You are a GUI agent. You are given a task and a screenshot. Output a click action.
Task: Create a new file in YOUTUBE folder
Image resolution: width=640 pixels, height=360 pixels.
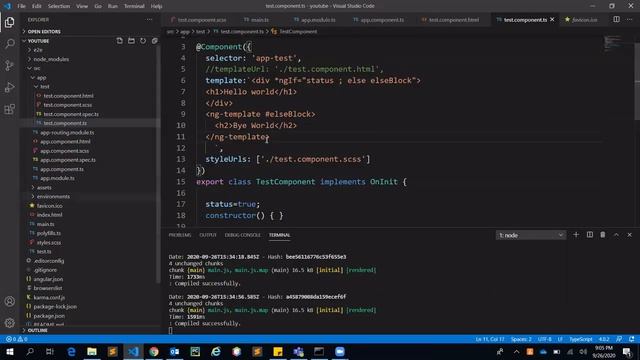(x=120, y=41)
